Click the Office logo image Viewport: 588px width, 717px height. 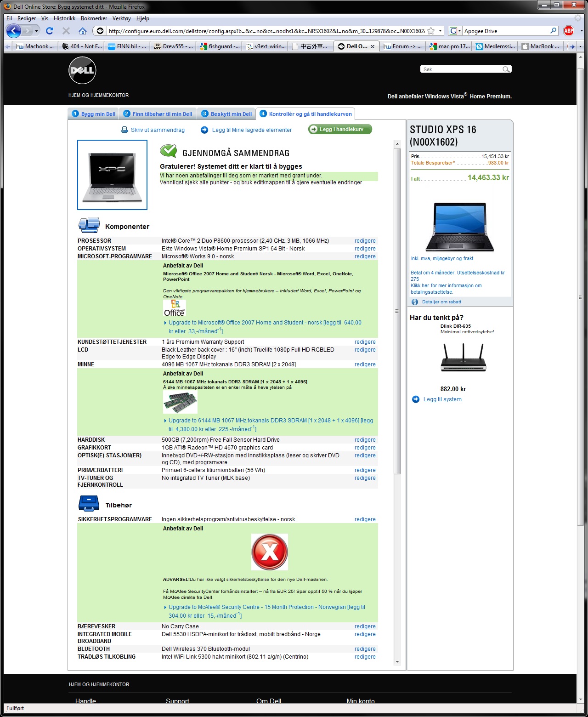175,308
